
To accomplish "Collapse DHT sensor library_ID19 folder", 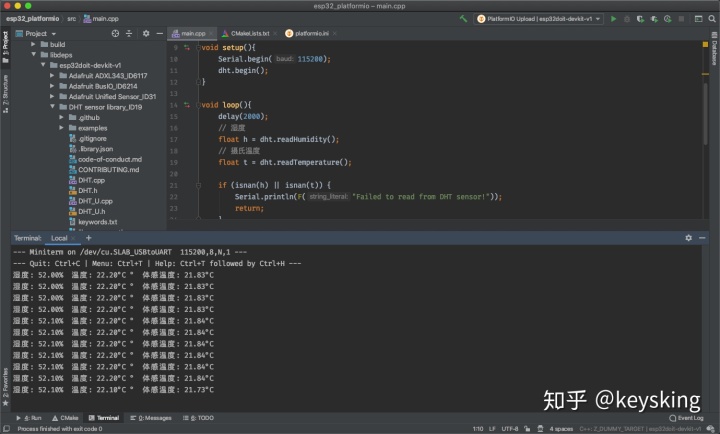I will [x=52, y=107].
